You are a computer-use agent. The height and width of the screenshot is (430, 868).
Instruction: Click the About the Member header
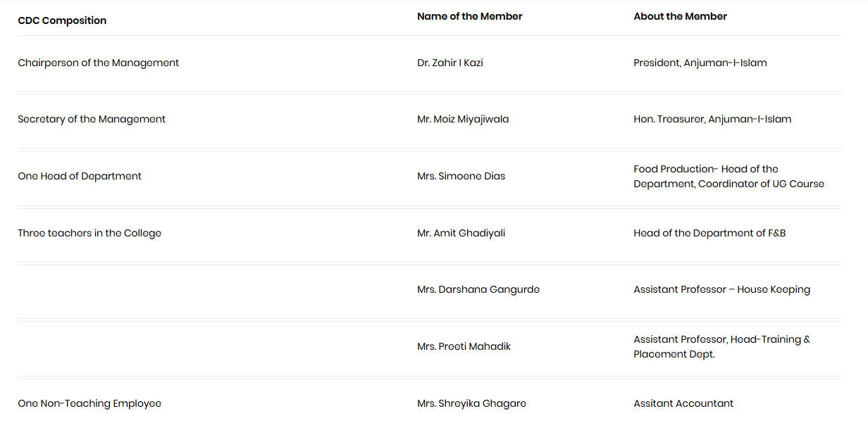680,16
